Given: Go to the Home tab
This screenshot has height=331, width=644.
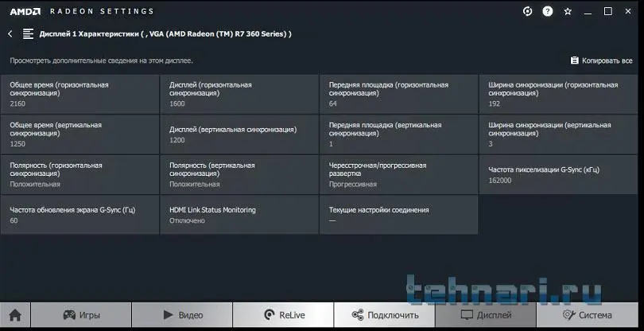Looking at the screenshot, I should click(x=15, y=315).
